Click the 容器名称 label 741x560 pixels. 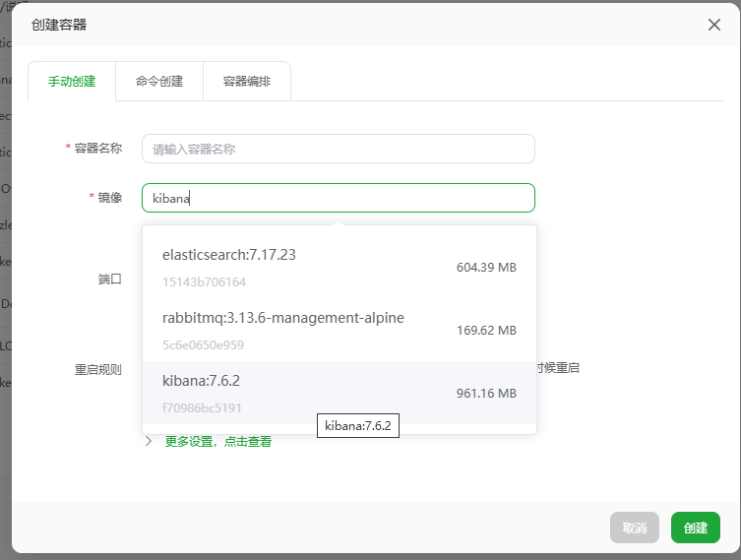(x=98, y=149)
